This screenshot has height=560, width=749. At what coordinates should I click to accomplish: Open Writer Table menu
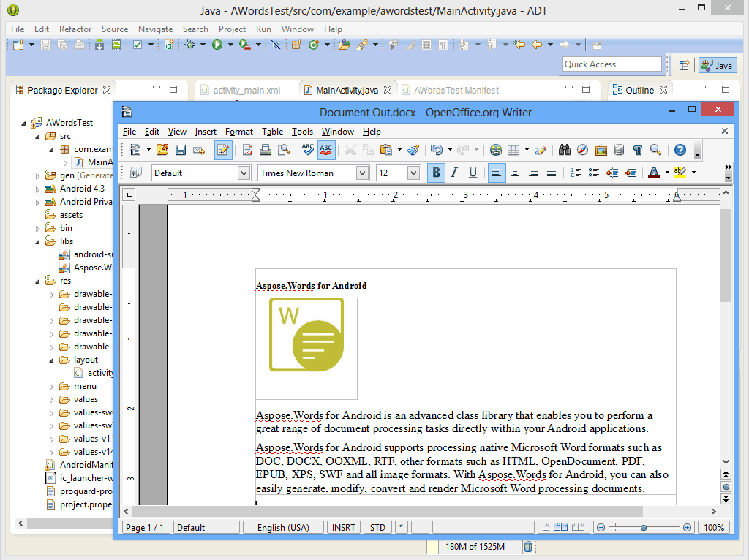(272, 132)
